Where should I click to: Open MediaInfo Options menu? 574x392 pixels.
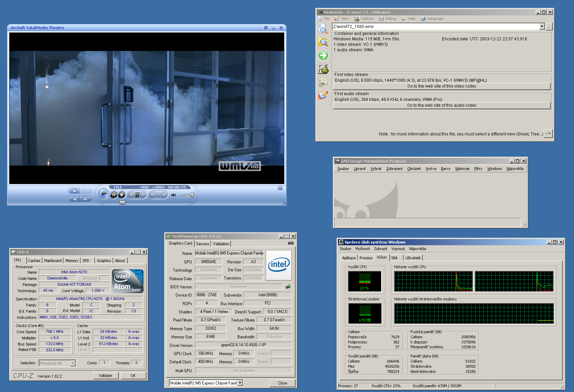(364, 19)
